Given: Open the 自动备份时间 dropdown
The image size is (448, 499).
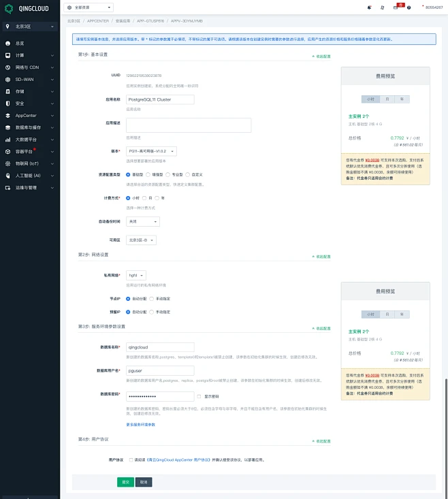Looking at the screenshot, I should [x=143, y=221].
